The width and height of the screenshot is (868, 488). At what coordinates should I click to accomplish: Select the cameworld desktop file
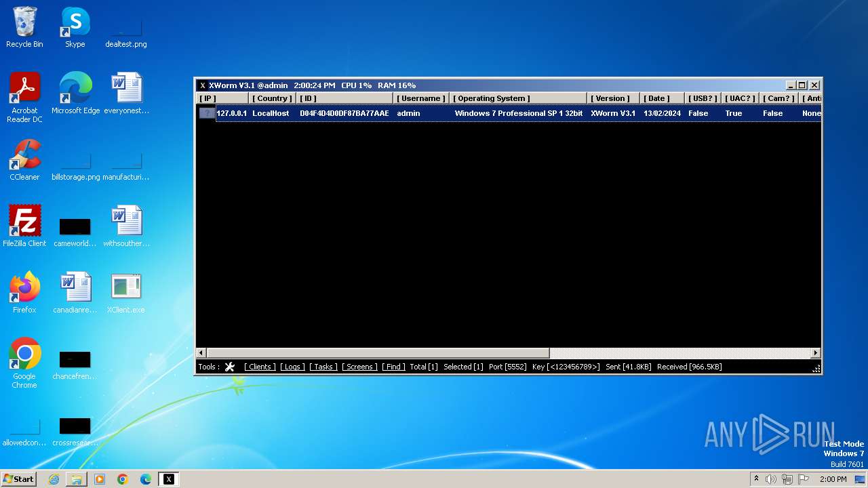coord(75,232)
